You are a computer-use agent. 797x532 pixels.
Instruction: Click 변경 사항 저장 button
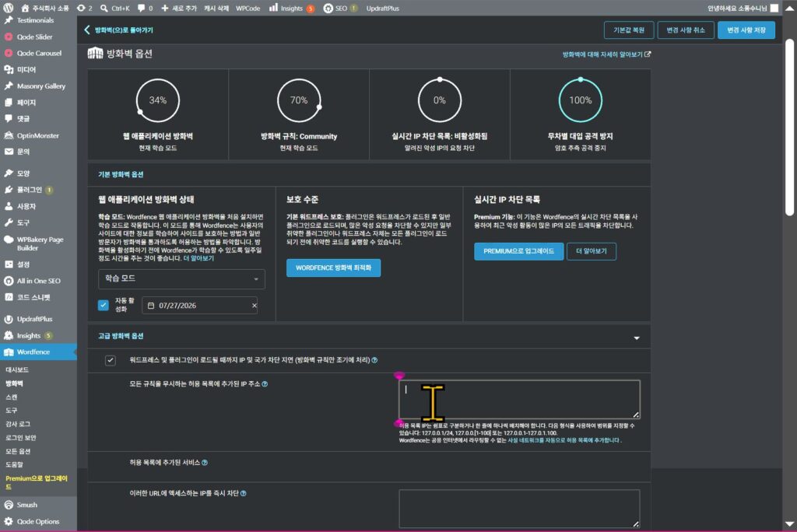[x=746, y=30]
